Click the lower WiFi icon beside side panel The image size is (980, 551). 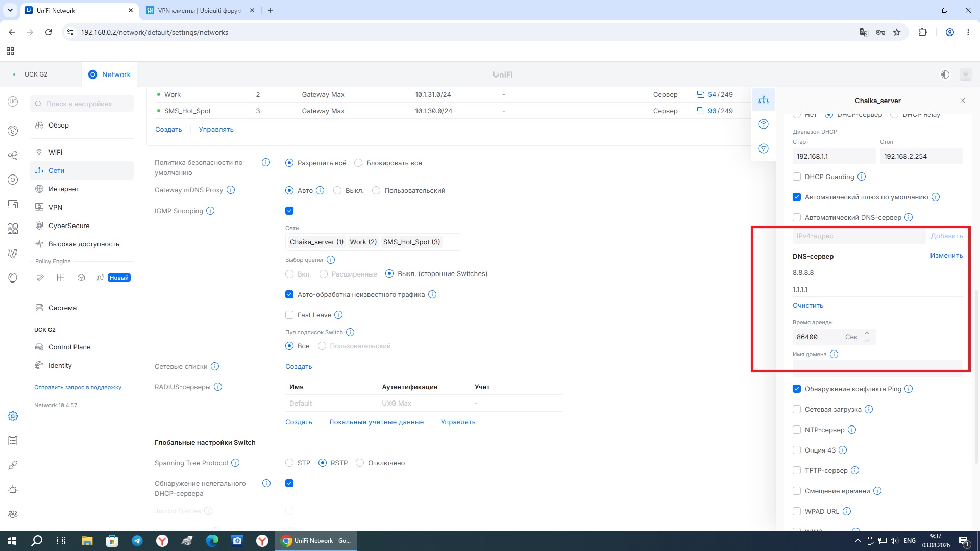pos(764,148)
